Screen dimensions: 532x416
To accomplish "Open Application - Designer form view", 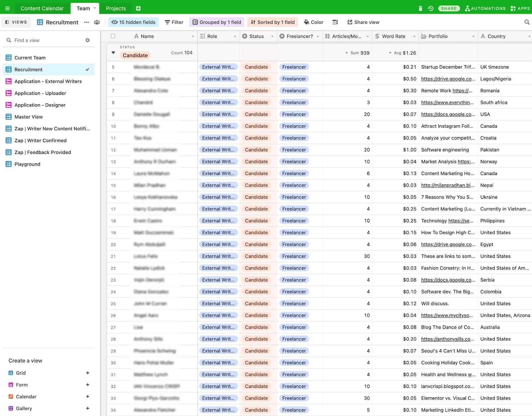I will pos(49,105).
